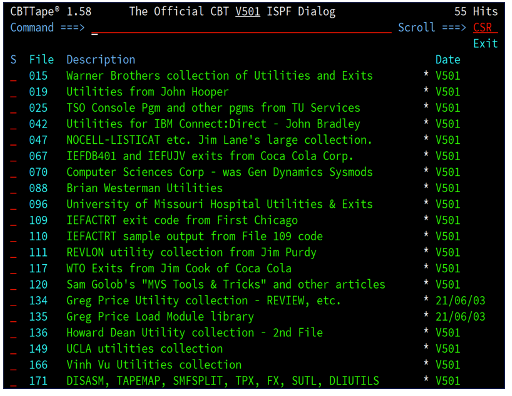Select the S field for file 088
Viewport: 512px width, 396px height.
[13, 188]
